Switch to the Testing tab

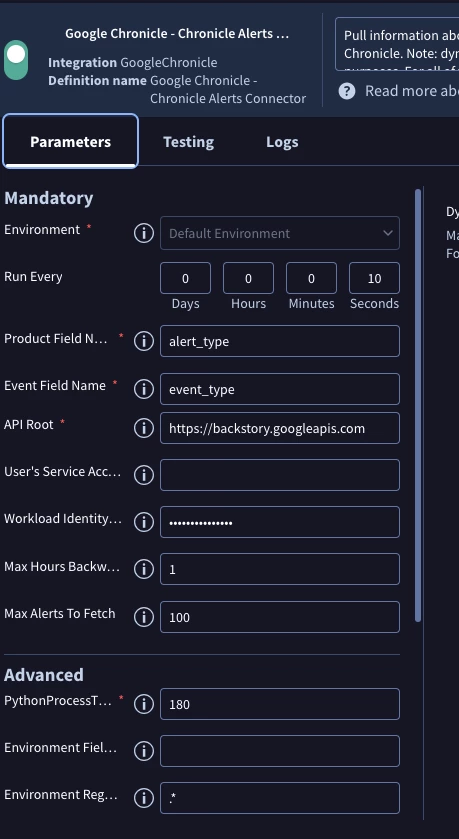[188, 142]
